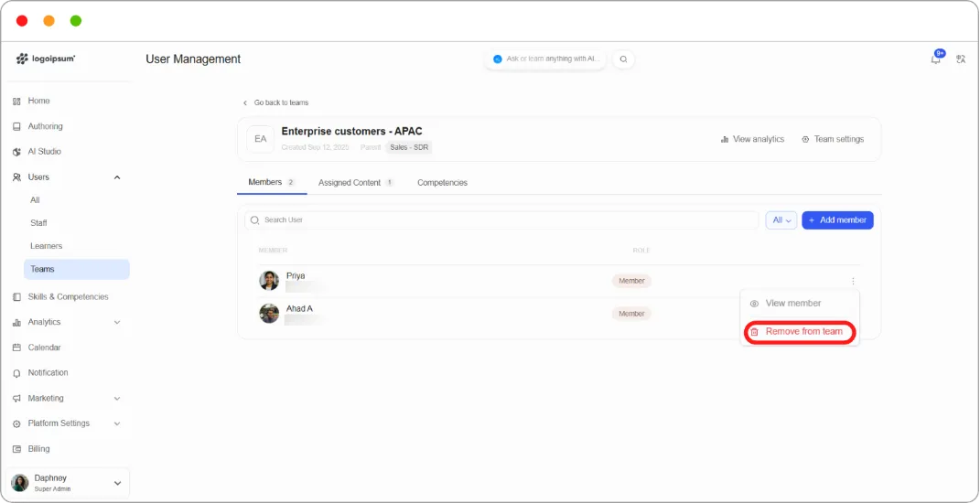980x503 pixels.
Task: Open Team settings
Action: (833, 139)
